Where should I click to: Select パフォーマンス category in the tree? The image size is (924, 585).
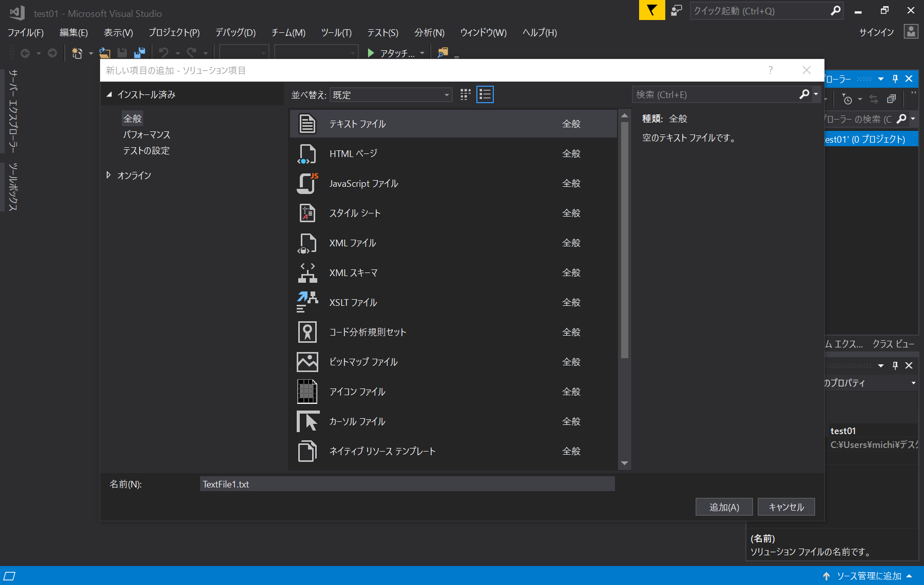[146, 134]
